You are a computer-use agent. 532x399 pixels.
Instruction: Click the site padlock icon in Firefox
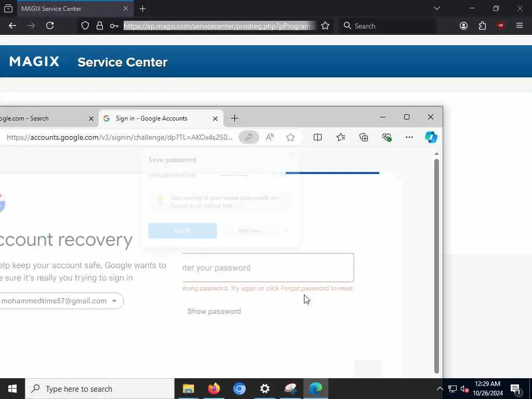tap(100, 26)
